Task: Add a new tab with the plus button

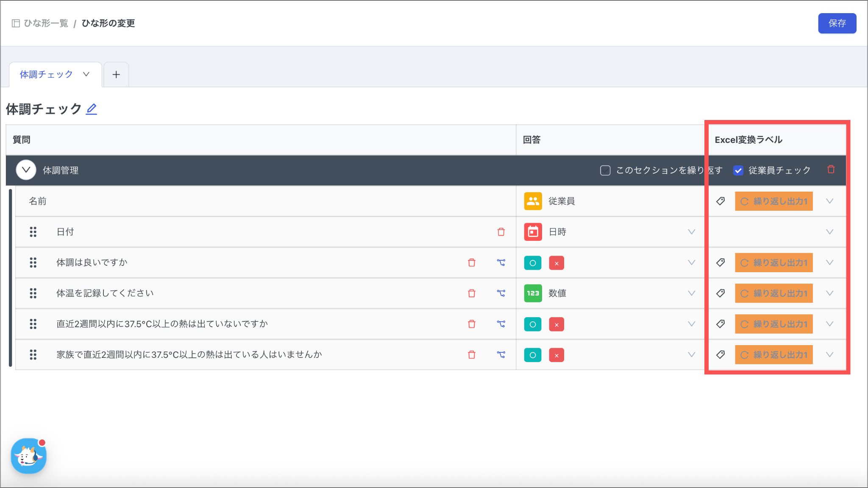Action: coord(116,75)
